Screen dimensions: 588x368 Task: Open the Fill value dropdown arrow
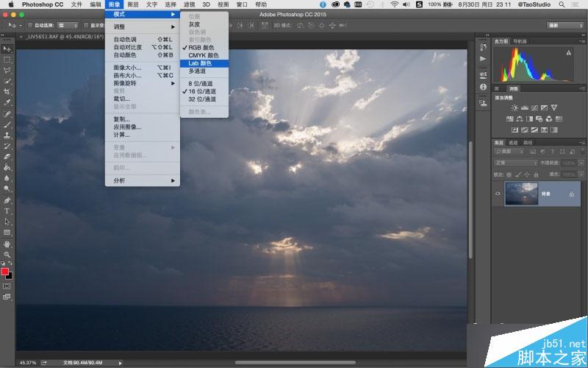click(581, 174)
